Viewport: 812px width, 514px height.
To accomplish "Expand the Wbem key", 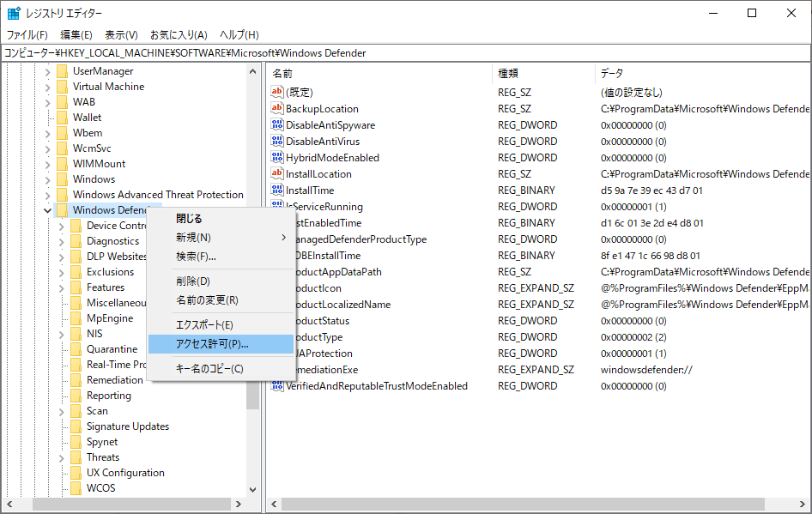I will click(x=48, y=134).
